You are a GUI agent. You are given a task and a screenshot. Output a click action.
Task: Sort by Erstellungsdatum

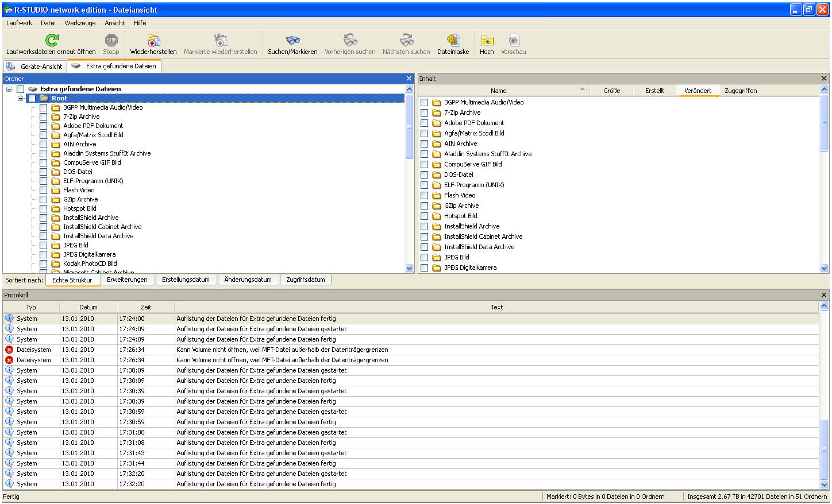(x=186, y=280)
